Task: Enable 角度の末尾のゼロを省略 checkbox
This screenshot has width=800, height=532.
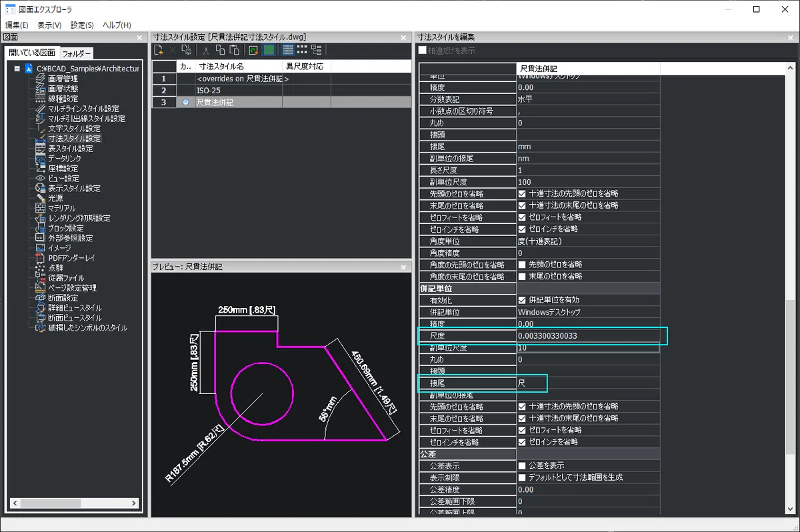Action: click(x=522, y=276)
